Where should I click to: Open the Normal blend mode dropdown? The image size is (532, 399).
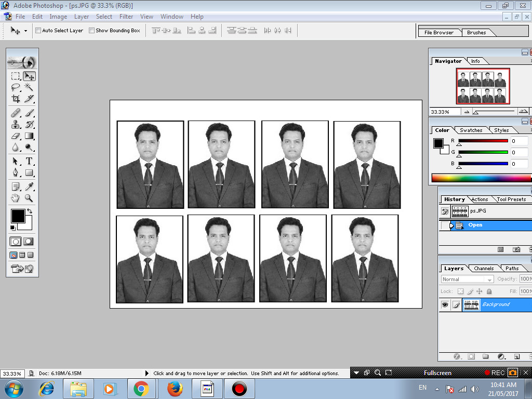[488, 279]
